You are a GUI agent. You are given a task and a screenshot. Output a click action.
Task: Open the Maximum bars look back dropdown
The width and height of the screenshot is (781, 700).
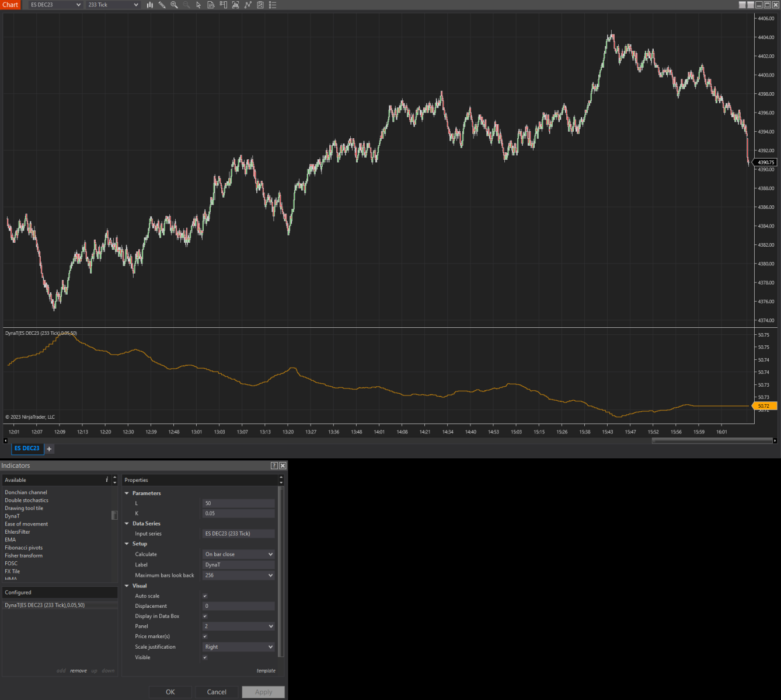pos(238,575)
